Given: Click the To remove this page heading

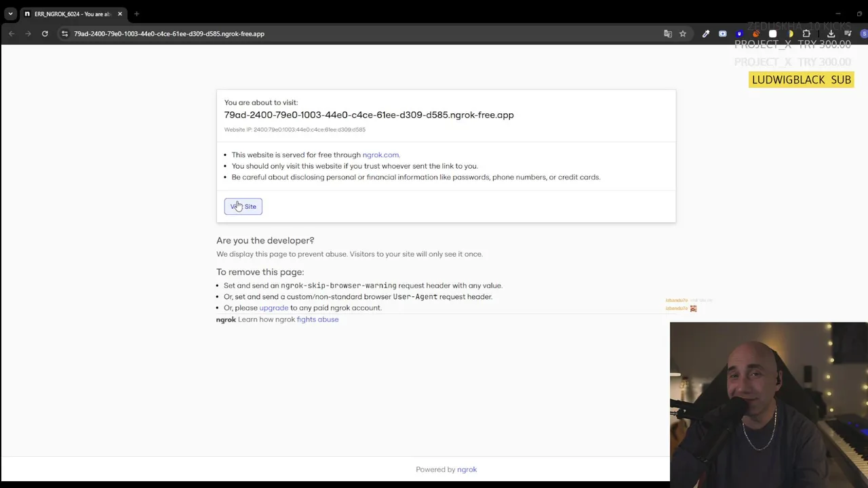Looking at the screenshot, I should click(260, 272).
